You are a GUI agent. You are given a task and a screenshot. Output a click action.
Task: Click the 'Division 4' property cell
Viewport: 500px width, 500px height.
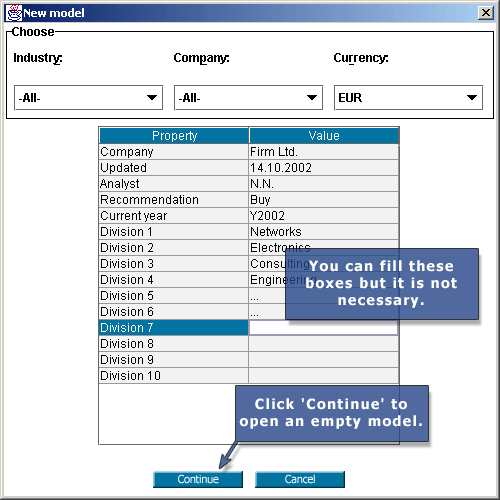coord(174,280)
